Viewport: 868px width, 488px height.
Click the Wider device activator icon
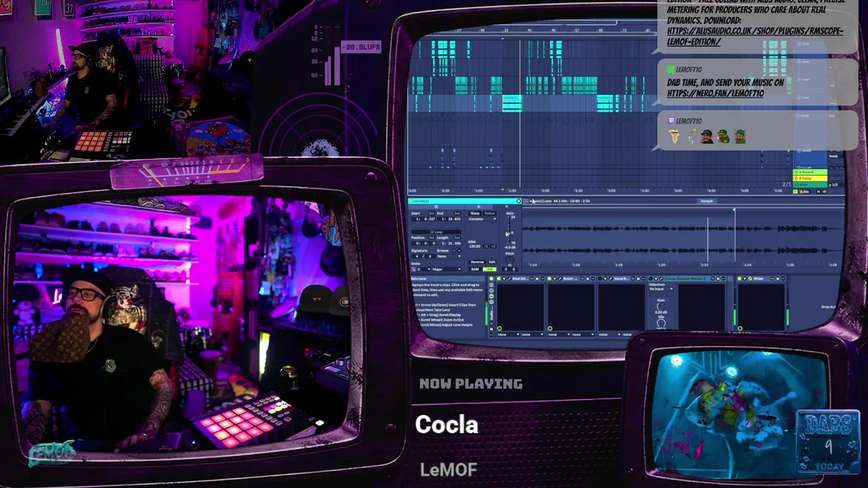tap(739, 279)
